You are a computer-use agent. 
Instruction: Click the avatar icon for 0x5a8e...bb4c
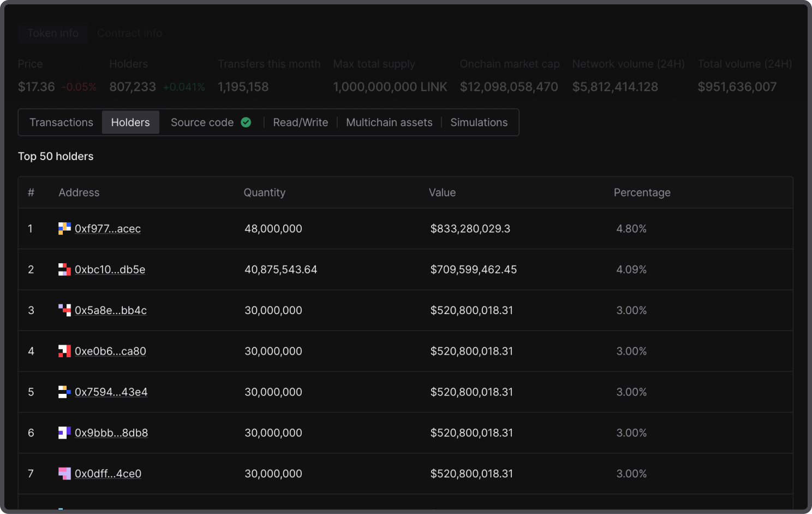pyautogui.click(x=64, y=310)
